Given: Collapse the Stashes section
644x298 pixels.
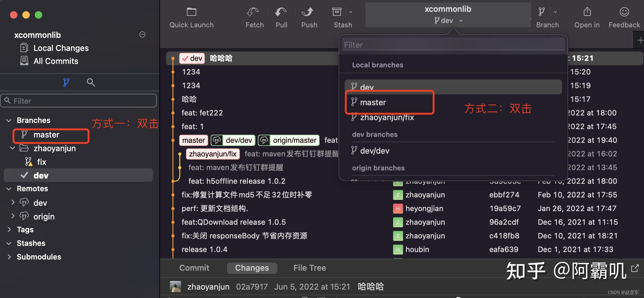Looking at the screenshot, I should coord(9,243).
